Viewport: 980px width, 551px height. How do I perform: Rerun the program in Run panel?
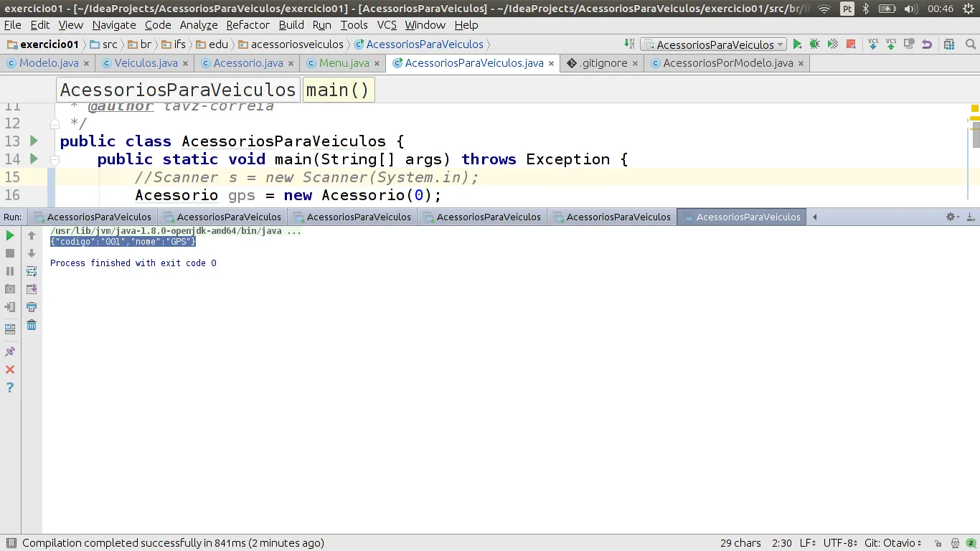point(10,235)
